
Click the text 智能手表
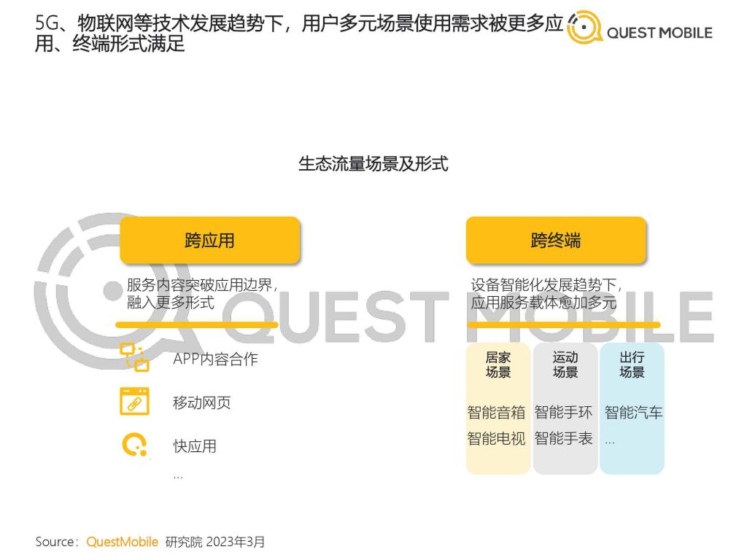tap(564, 438)
